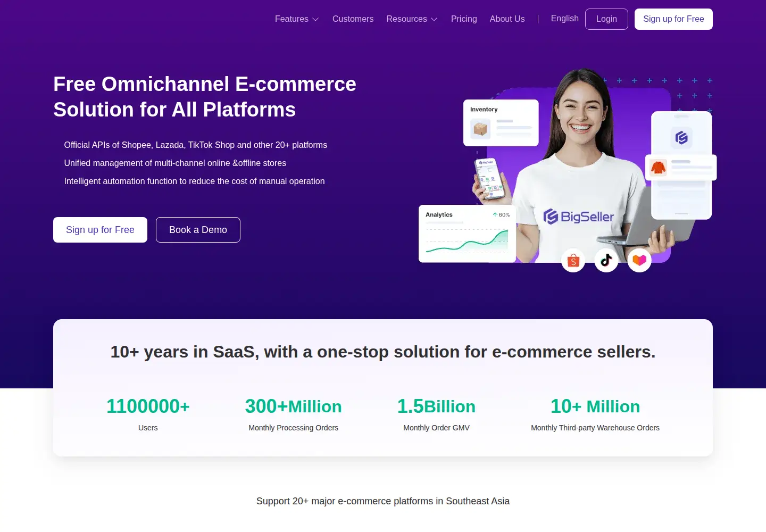The width and height of the screenshot is (766, 532).
Task: Click the orange jacket product icon
Action: coord(658,168)
